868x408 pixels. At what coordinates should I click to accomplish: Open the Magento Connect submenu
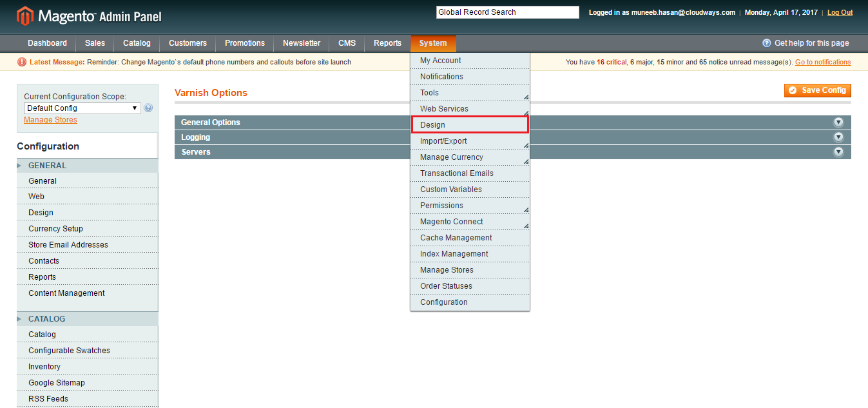[470, 222]
